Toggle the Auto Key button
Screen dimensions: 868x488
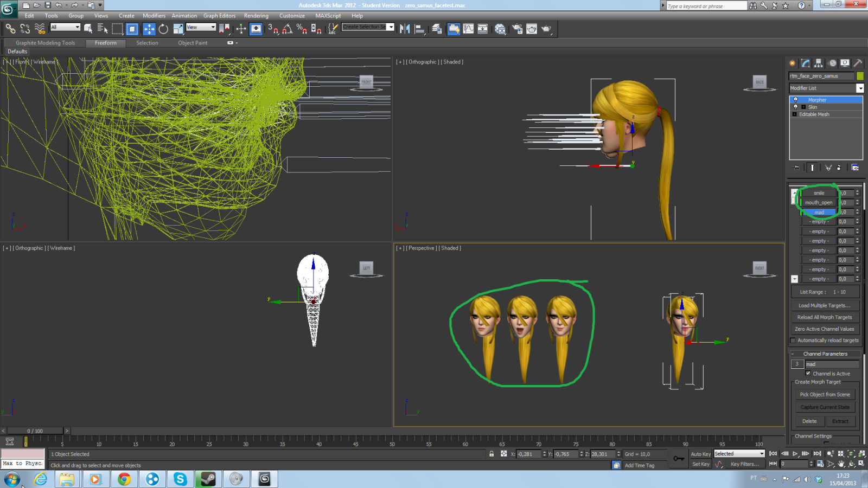pyautogui.click(x=700, y=454)
